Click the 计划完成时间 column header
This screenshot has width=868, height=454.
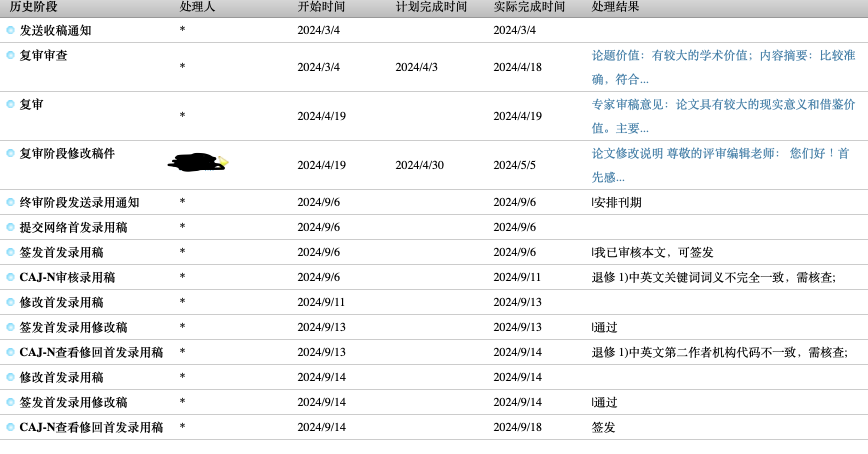point(431,7)
